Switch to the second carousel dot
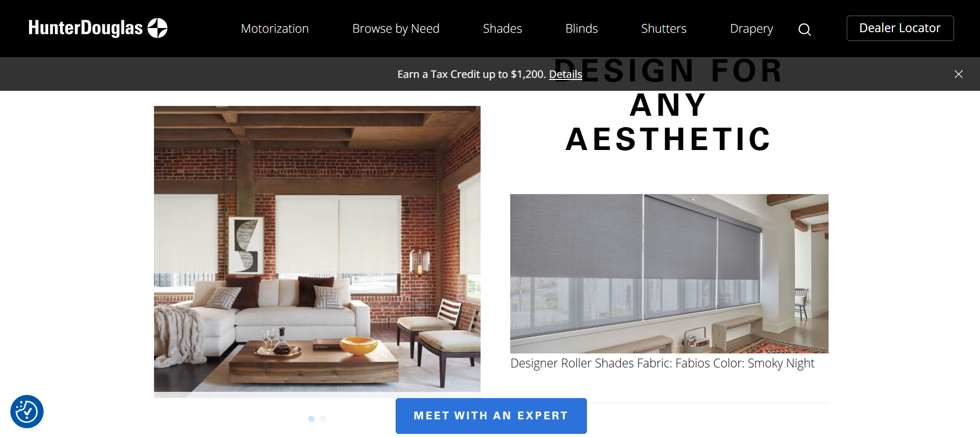The height and width of the screenshot is (437, 980). point(323,419)
